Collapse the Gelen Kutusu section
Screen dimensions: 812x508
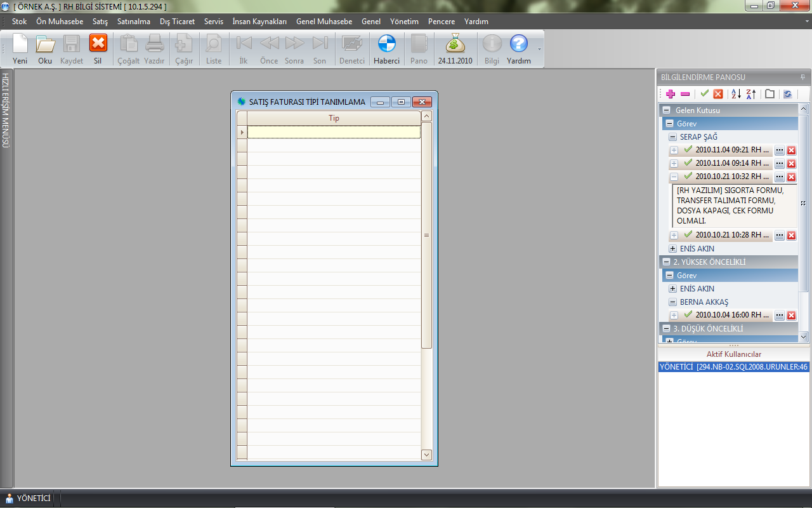[x=666, y=110]
